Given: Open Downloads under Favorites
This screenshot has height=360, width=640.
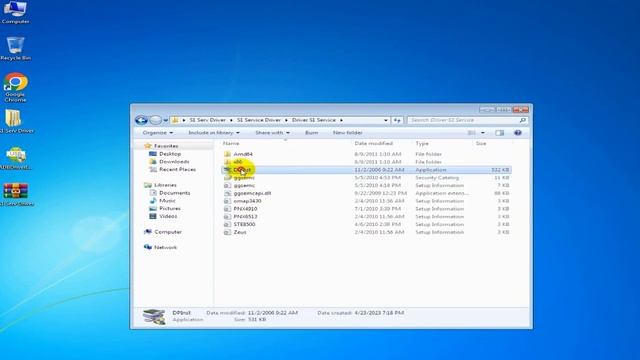Looking at the screenshot, I should click(x=174, y=162).
